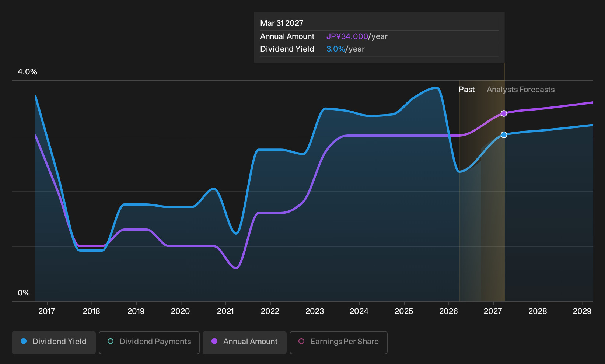Click the 2029 x-axis label

click(582, 311)
